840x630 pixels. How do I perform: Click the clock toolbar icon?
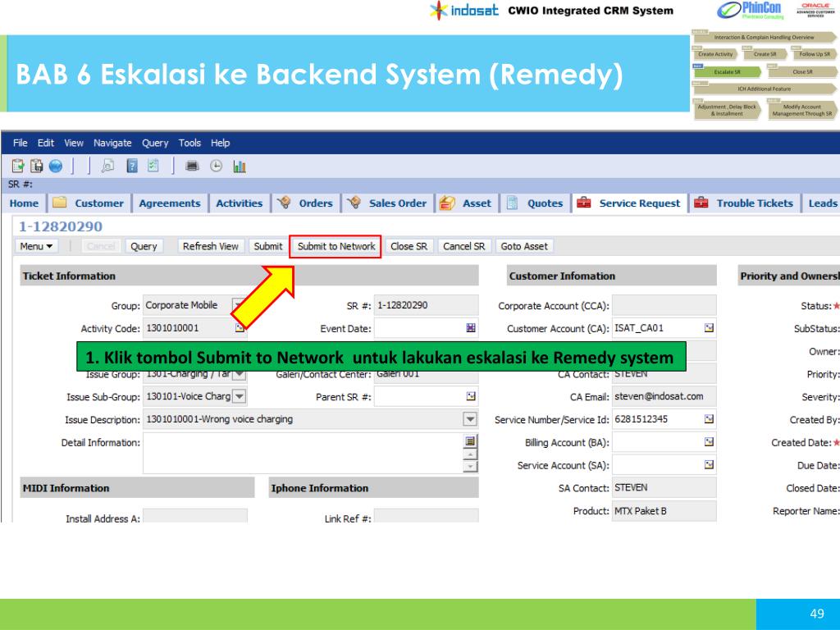216,166
